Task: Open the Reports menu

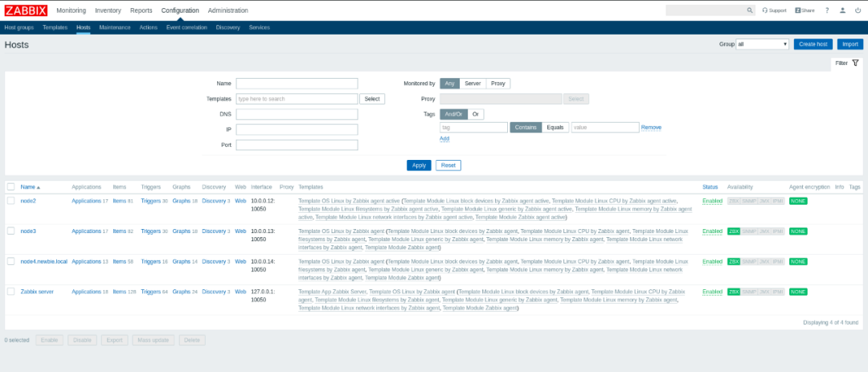Action: tap(141, 10)
